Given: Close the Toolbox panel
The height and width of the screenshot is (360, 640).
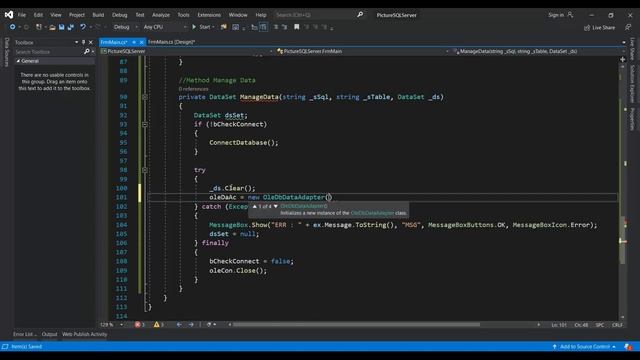Looking at the screenshot, I should (91, 42).
